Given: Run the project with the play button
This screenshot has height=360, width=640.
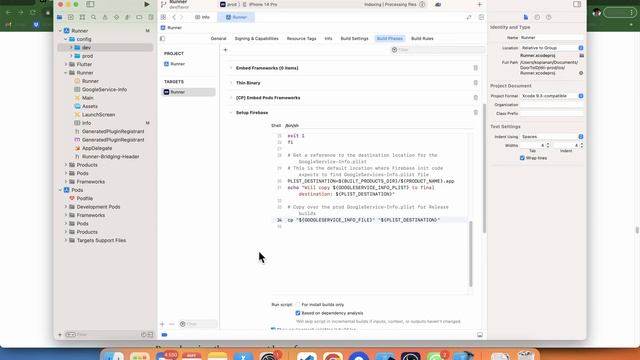Looking at the screenshot, I should (x=147, y=4).
